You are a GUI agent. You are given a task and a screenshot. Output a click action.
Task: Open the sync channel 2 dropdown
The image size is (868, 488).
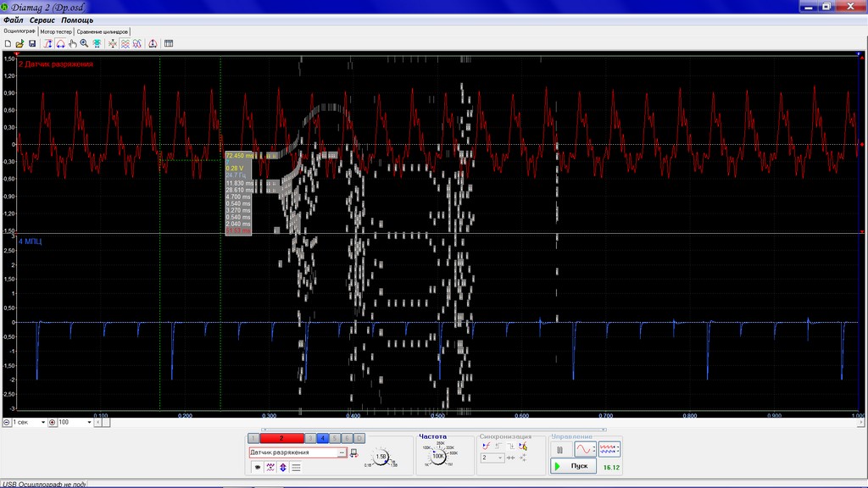coord(492,458)
